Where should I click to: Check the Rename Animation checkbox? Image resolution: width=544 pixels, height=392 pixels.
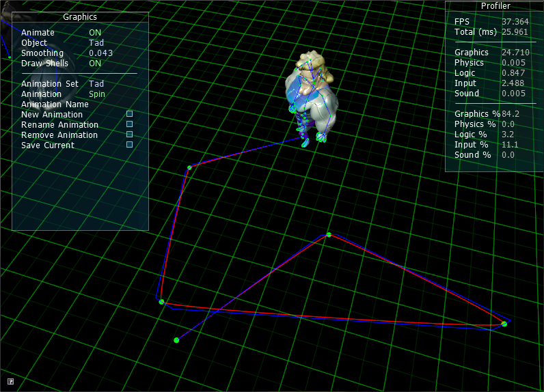coord(129,124)
